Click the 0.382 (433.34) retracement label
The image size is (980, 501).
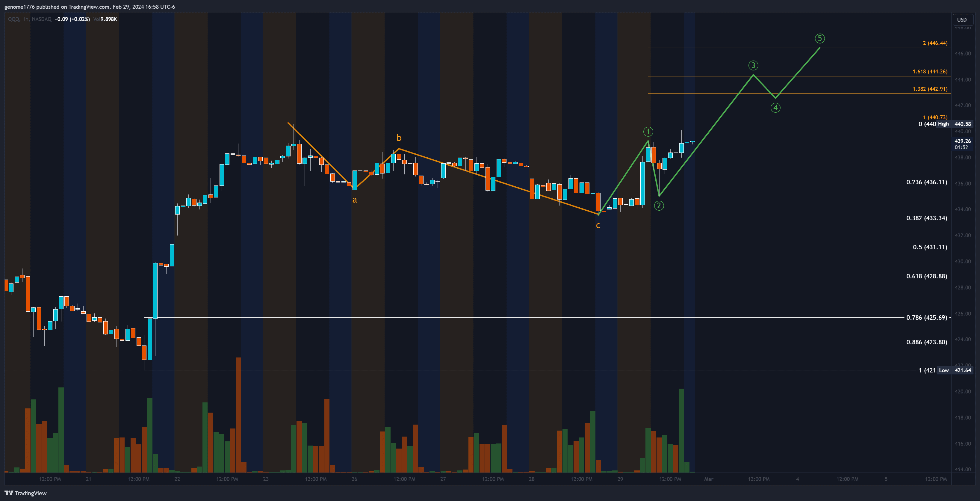point(926,218)
